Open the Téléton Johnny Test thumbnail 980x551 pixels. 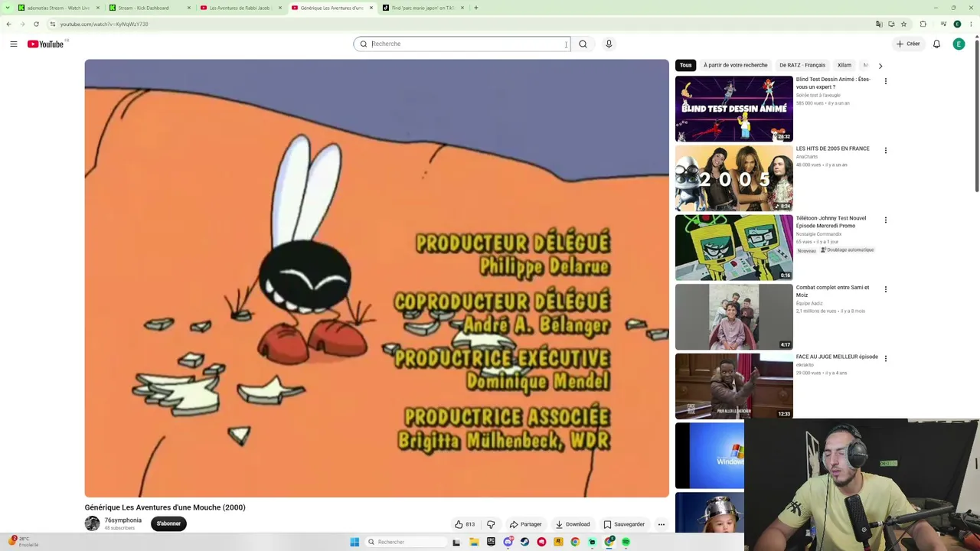(x=733, y=247)
